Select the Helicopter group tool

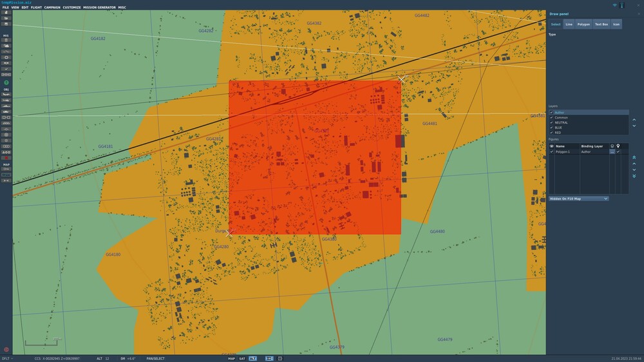coord(6,100)
